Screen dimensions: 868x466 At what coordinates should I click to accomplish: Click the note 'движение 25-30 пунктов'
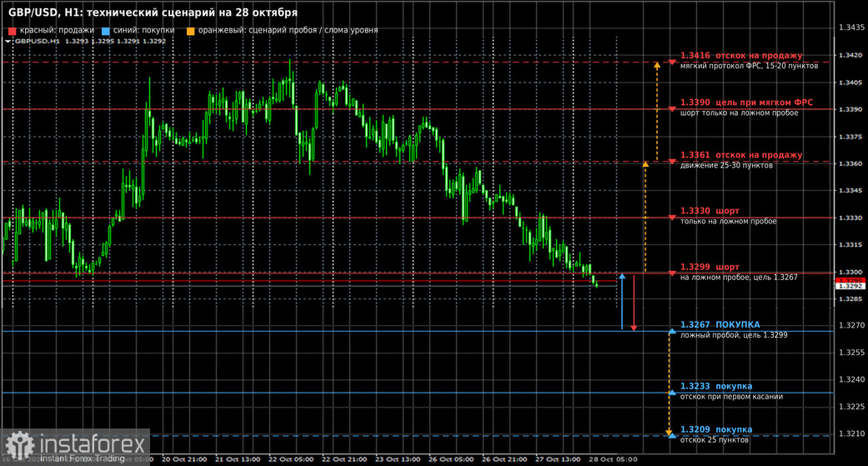[x=726, y=166]
